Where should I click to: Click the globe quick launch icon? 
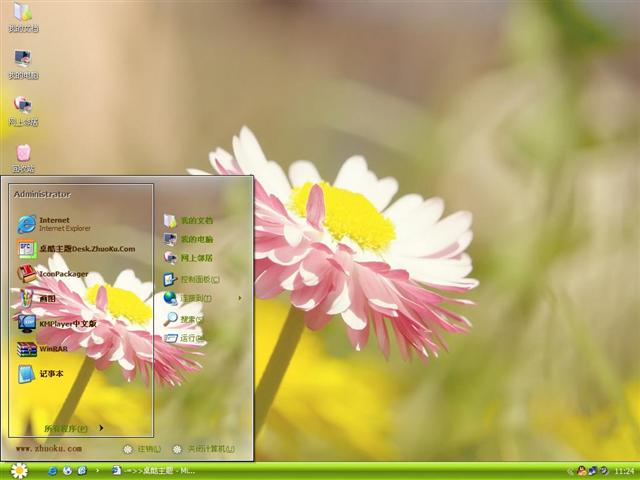67,471
